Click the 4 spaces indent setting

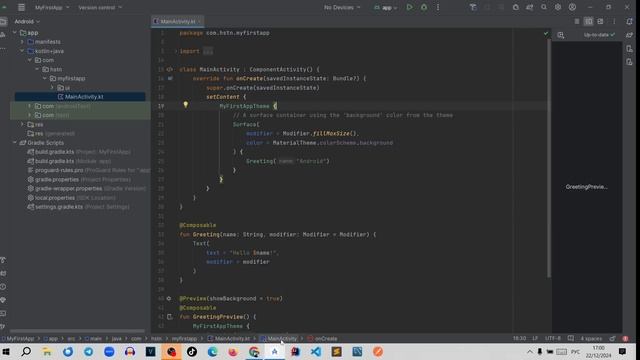click(591, 338)
